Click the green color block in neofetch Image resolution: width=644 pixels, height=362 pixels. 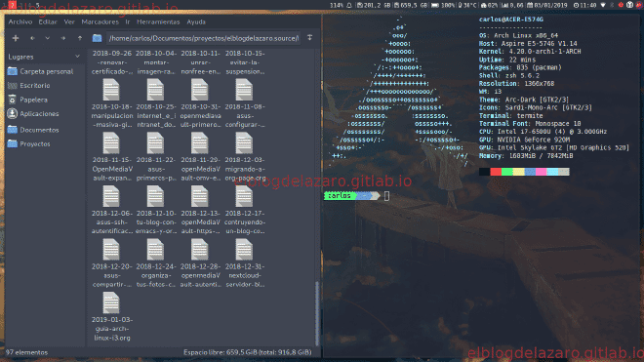(507, 172)
